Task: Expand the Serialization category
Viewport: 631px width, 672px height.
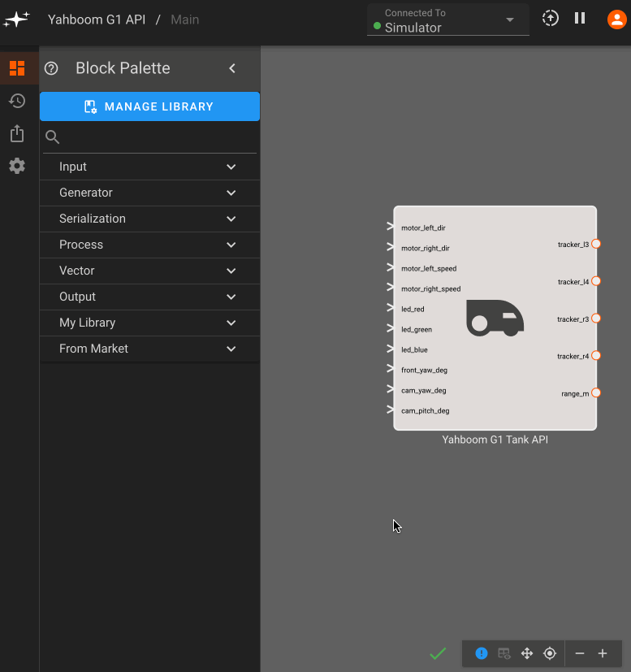Action: [149, 219]
